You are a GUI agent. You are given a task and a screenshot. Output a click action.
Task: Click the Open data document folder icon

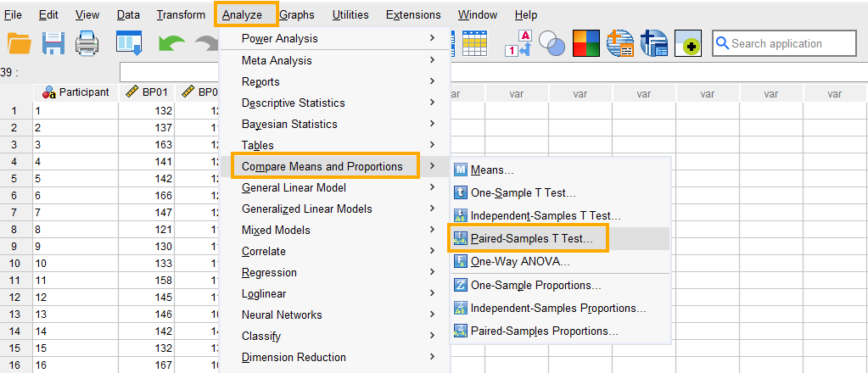click(x=19, y=43)
